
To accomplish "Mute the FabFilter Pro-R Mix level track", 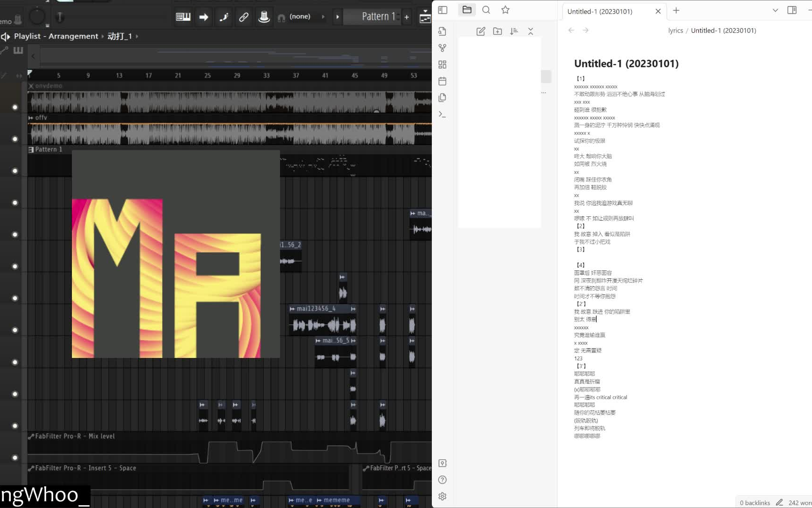I will coord(15,458).
